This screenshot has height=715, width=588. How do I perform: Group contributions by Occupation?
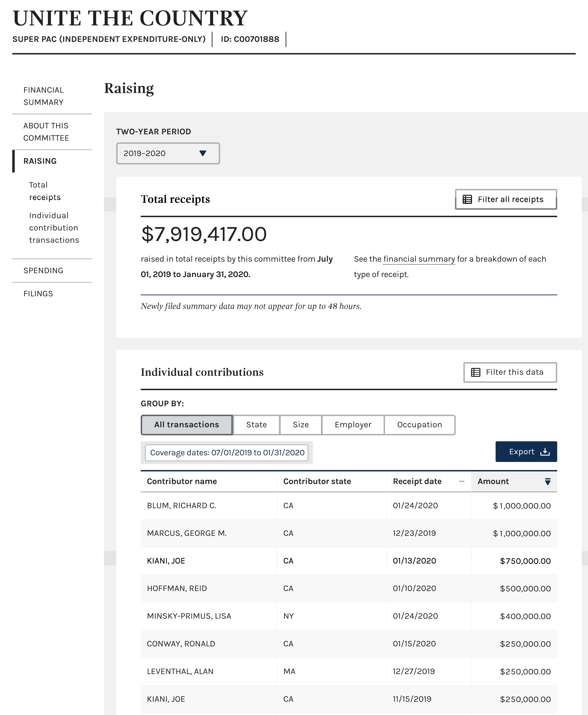tap(419, 425)
